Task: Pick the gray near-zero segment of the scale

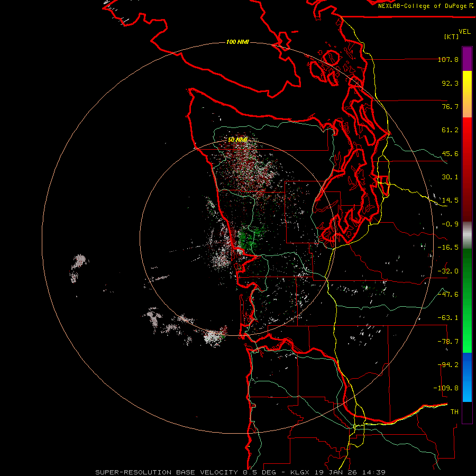Action: coord(467,235)
